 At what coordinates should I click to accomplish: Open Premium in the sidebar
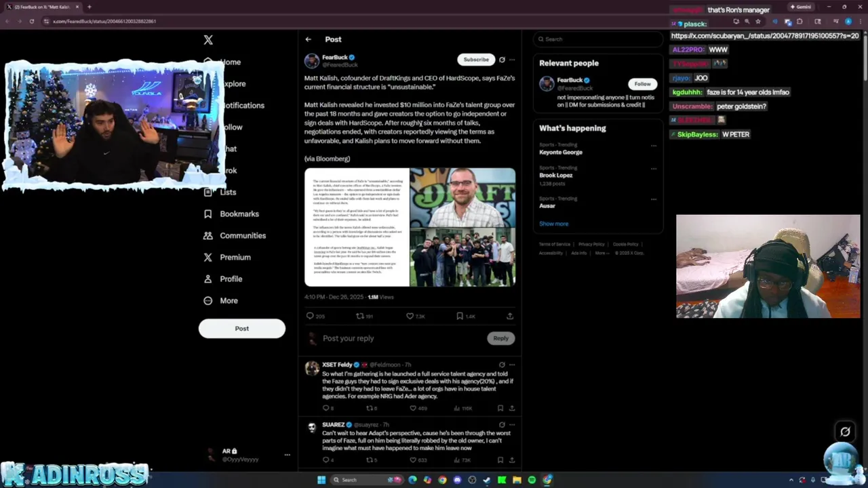pos(227,257)
